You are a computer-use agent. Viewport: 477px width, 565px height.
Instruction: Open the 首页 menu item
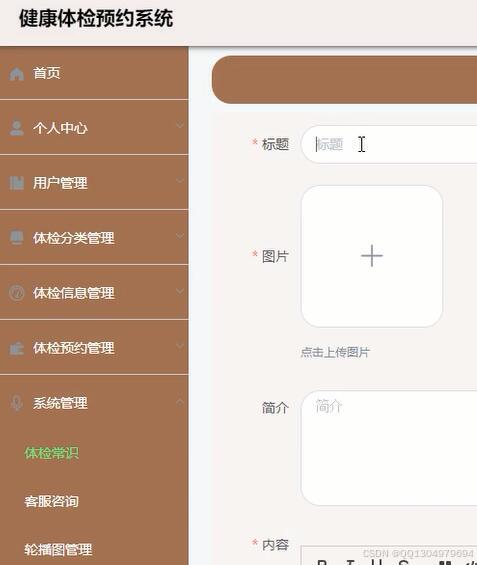tap(94, 74)
